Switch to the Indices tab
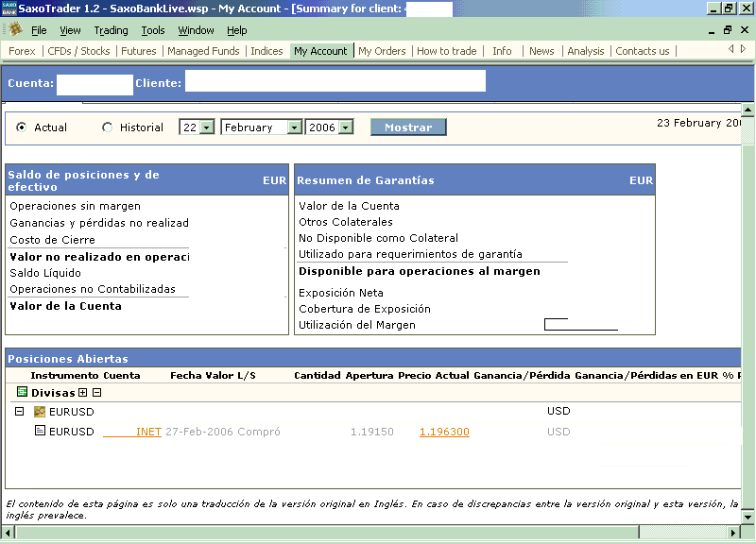Screen dimensions: 756x544 point(266,51)
